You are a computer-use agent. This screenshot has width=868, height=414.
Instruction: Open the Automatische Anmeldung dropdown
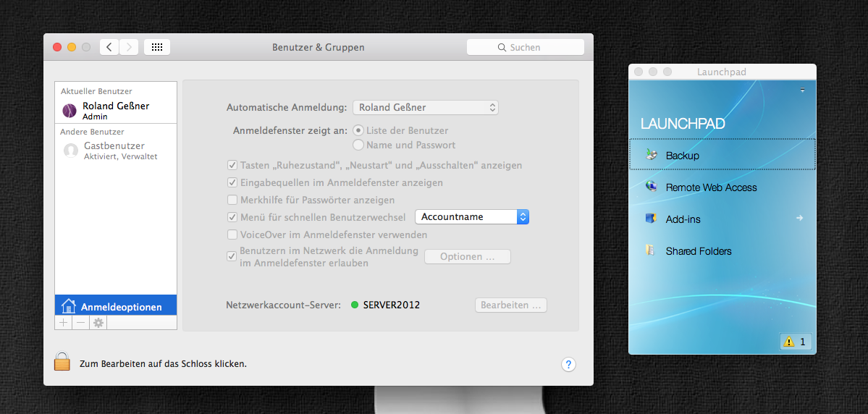(426, 107)
